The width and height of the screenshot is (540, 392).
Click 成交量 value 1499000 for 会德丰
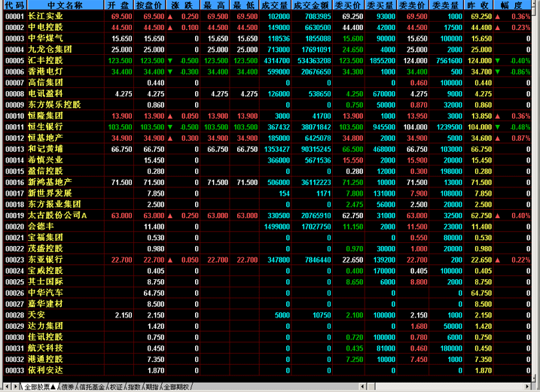277,226
